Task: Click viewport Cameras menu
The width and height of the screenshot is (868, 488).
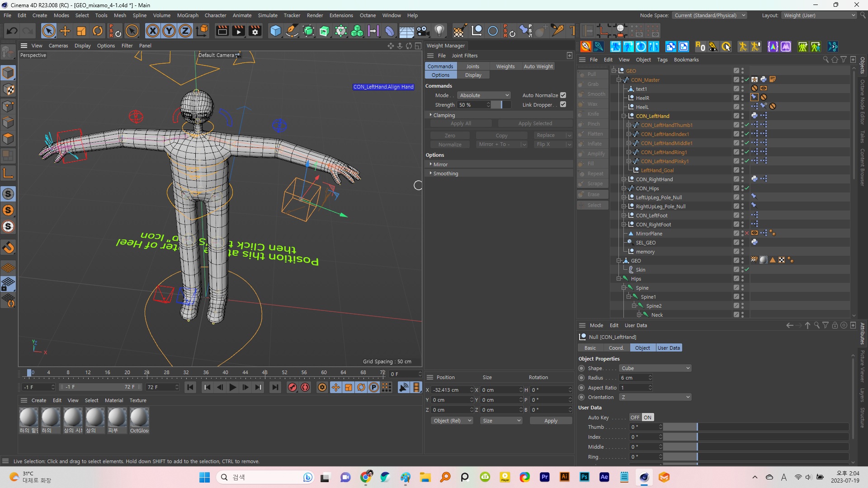Action: click(58, 46)
